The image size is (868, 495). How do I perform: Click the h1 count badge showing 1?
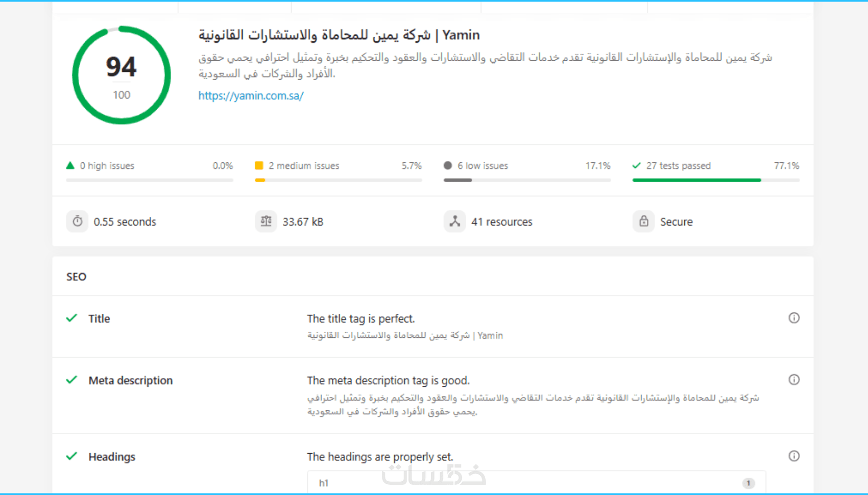click(749, 483)
